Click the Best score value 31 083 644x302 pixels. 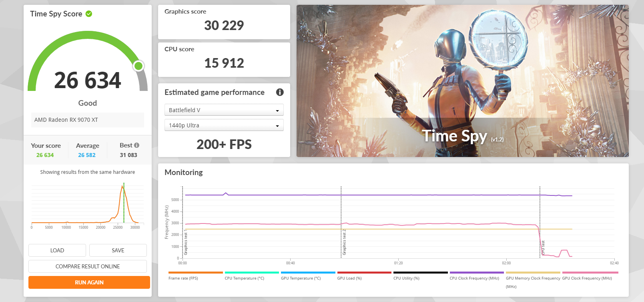(128, 155)
